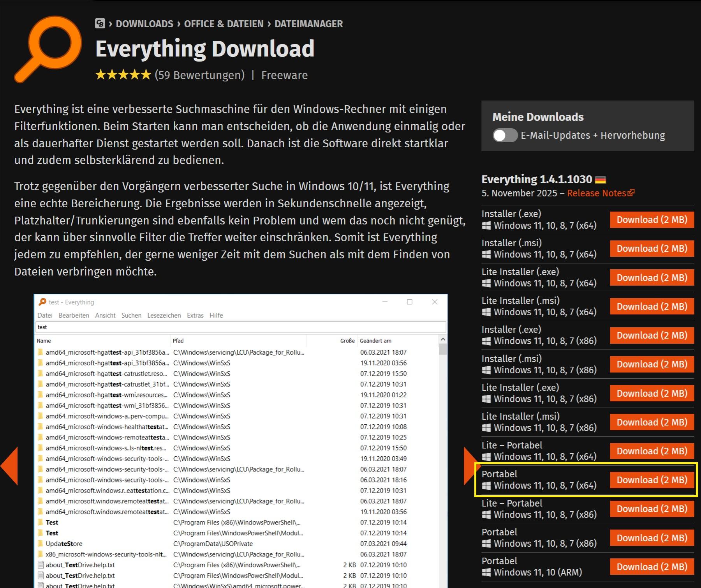Click the "Freeware" license label

pos(284,75)
